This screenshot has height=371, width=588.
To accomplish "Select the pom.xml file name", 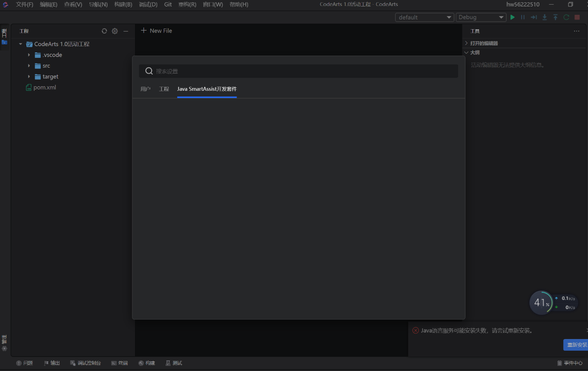I will (45, 88).
